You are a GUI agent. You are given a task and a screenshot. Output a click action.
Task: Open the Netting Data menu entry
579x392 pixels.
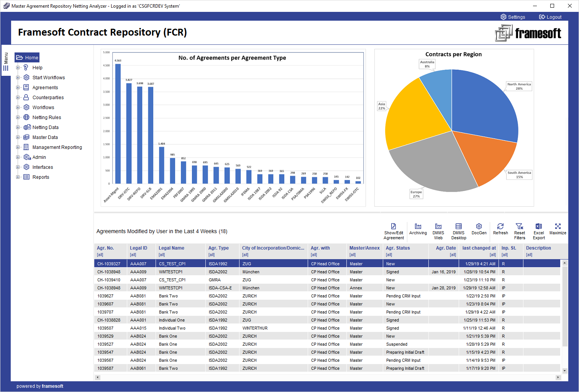(x=46, y=127)
